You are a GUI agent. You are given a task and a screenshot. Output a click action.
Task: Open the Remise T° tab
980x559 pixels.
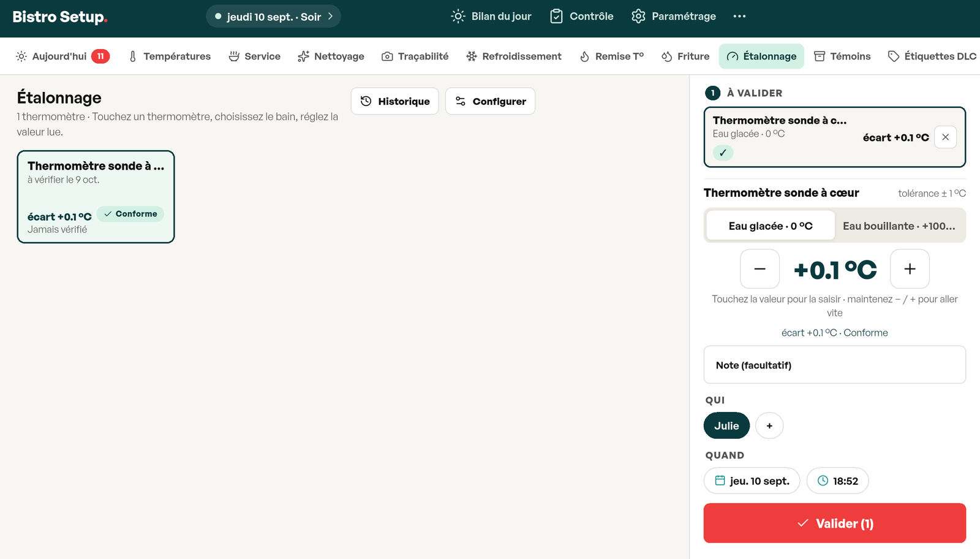pos(611,56)
